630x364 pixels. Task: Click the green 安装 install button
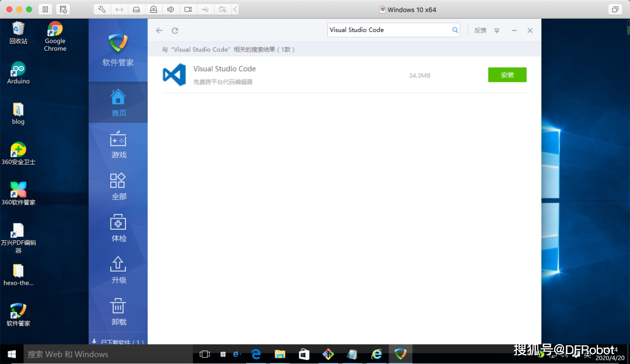click(x=507, y=75)
